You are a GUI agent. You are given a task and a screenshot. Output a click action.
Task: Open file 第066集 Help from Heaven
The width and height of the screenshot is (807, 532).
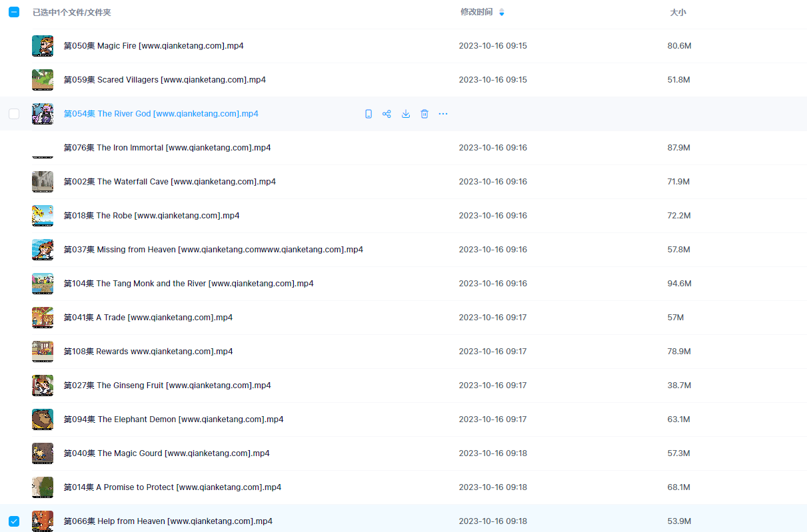(168, 521)
